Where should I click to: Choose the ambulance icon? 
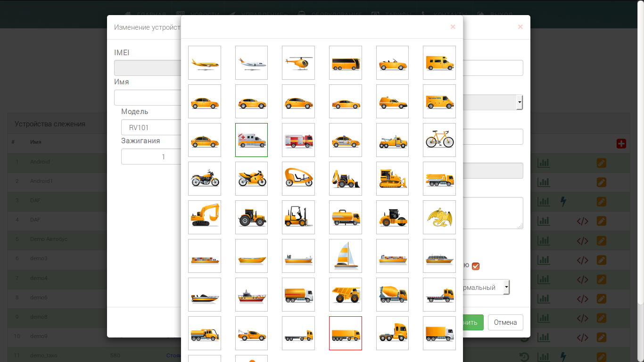coord(251,140)
